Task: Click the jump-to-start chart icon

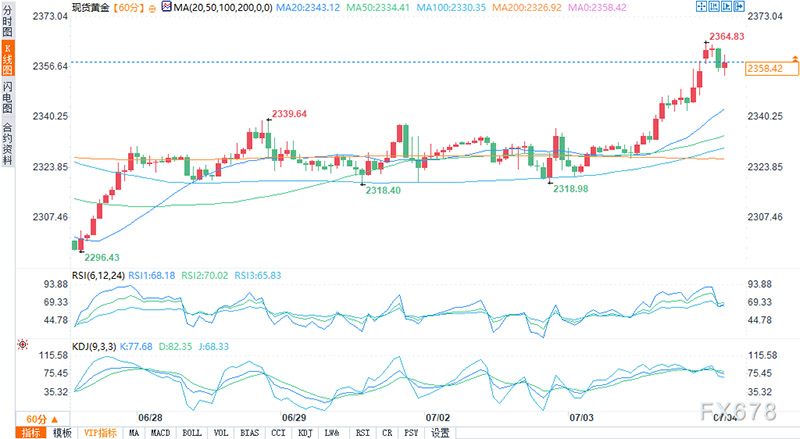Action: pyautogui.click(x=714, y=6)
